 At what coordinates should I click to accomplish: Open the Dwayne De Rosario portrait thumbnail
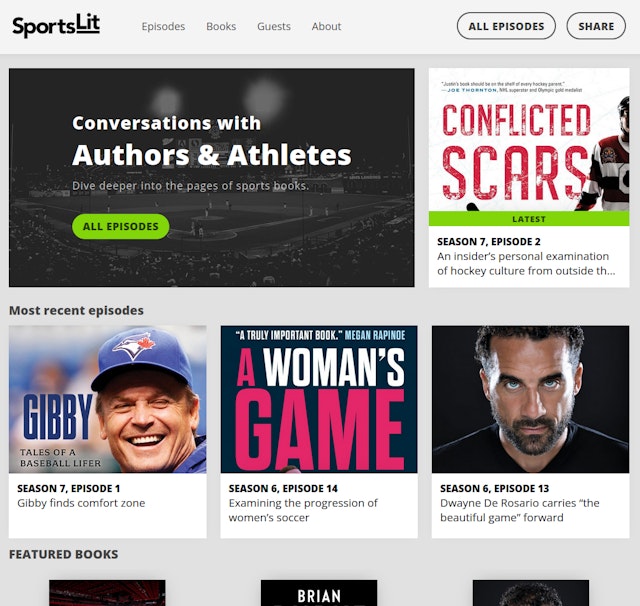[x=531, y=399]
